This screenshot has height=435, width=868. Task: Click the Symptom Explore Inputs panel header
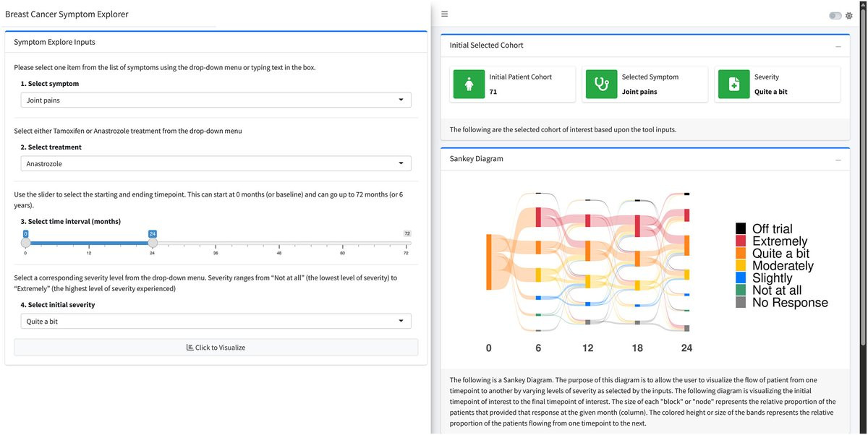pos(216,43)
